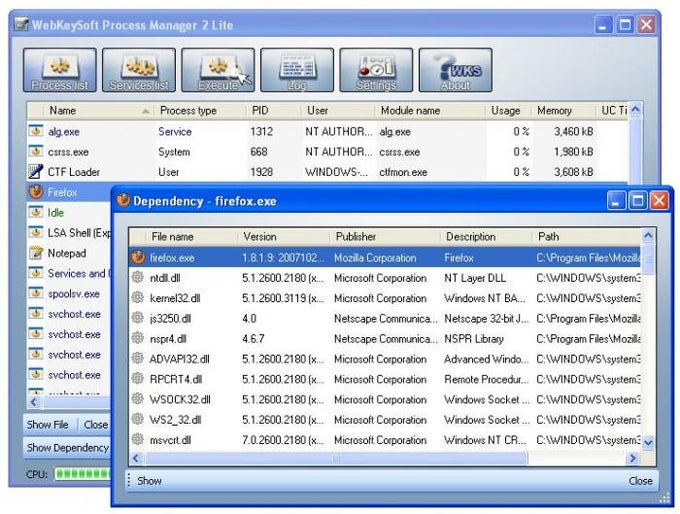This screenshot has height=514, width=680.
Task: Click the LSA Shell process icon
Action: pos(36,232)
